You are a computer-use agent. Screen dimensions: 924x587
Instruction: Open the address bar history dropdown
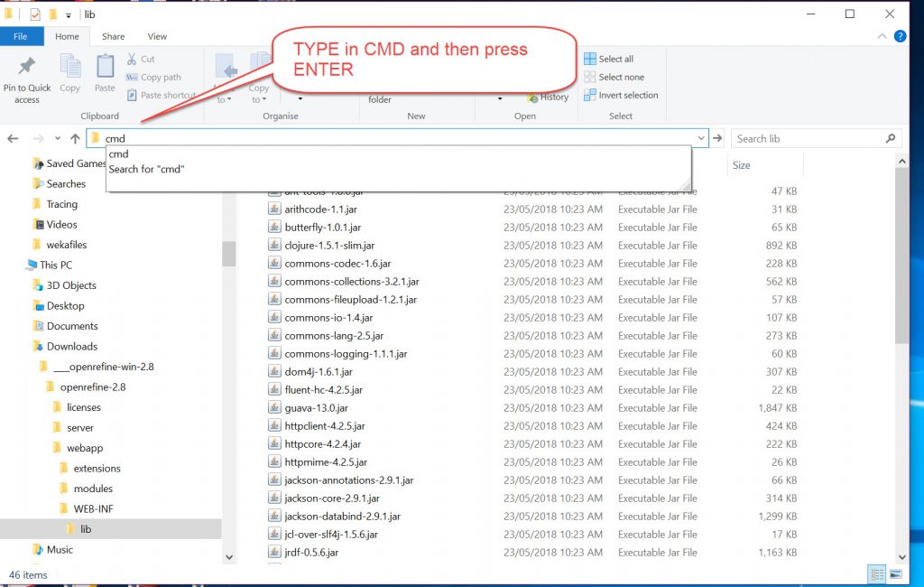tap(701, 138)
